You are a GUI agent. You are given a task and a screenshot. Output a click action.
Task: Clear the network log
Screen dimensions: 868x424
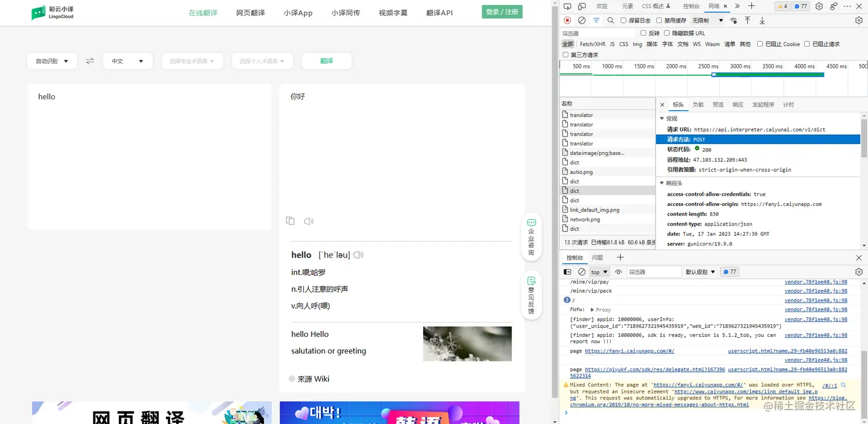point(582,21)
